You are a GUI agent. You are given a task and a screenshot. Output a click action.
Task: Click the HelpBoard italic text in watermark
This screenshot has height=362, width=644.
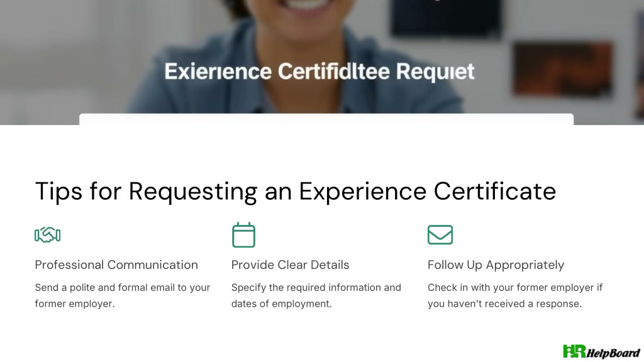613,353
